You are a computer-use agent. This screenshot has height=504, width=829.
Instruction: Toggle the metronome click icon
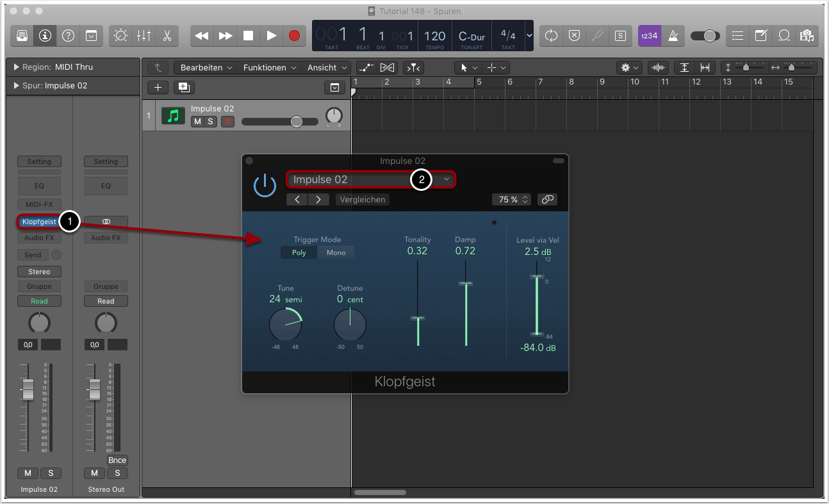[x=673, y=36]
